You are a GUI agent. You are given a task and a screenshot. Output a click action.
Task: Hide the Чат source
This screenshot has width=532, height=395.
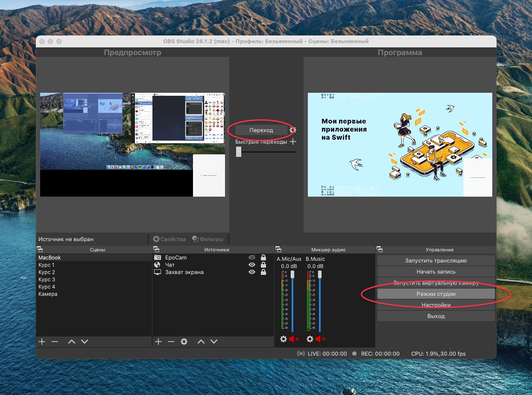coord(252,265)
